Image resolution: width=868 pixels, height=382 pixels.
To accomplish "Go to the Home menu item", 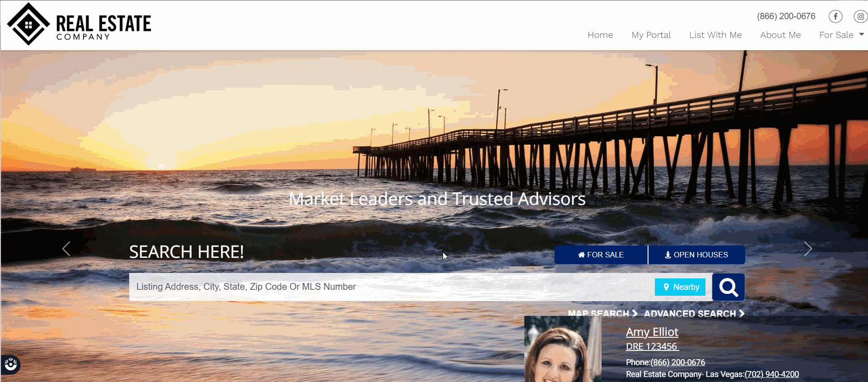I will click(600, 35).
